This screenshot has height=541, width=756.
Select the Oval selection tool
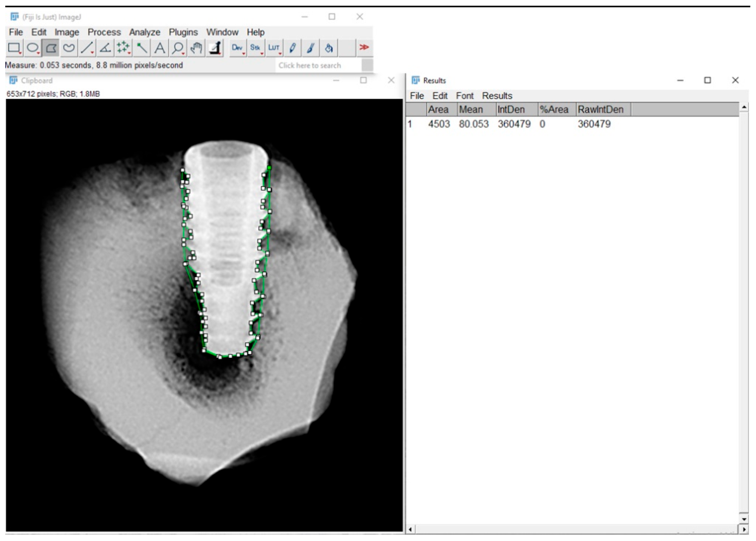pos(32,48)
